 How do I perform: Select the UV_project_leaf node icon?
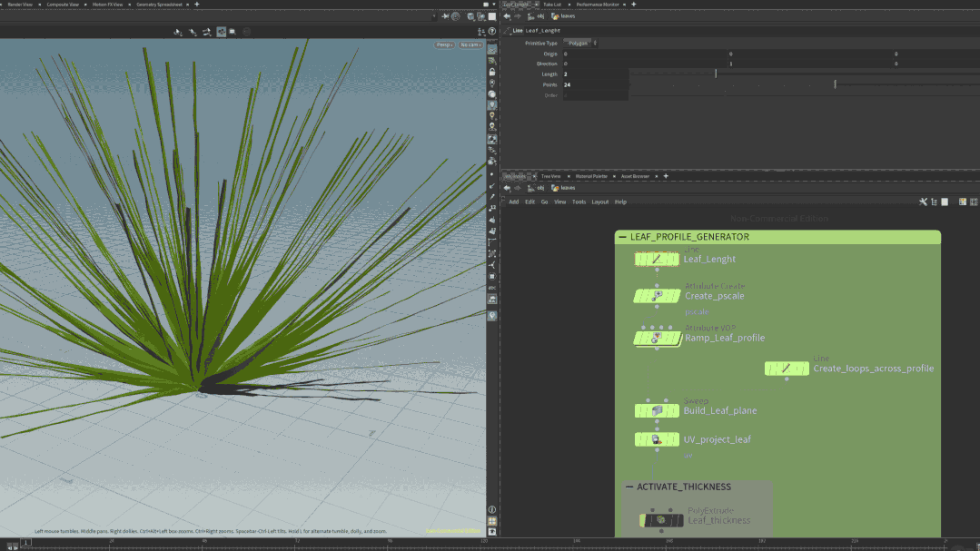click(657, 439)
